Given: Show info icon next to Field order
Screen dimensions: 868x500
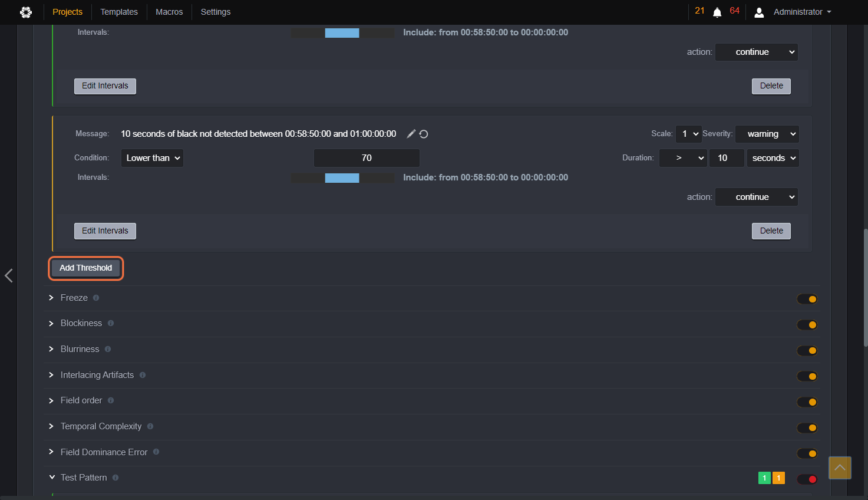Looking at the screenshot, I should pyautogui.click(x=111, y=400).
